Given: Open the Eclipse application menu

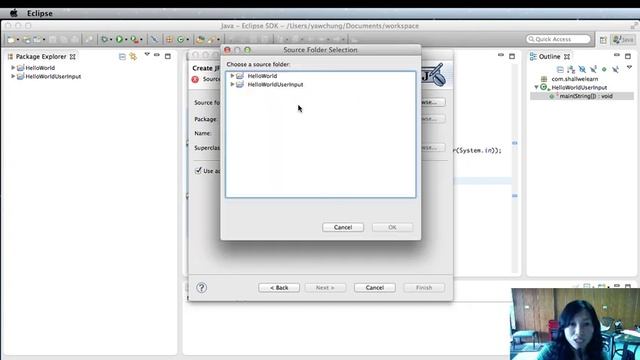Looking at the screenshot, I should coord(40,13).
